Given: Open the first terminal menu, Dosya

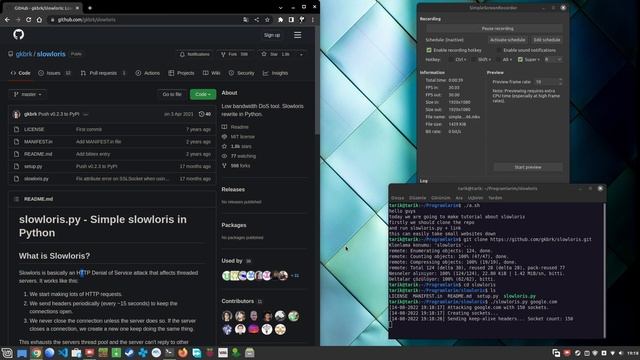Looking at the screenshot, I should pyautogui.click(x=397, y=198).
